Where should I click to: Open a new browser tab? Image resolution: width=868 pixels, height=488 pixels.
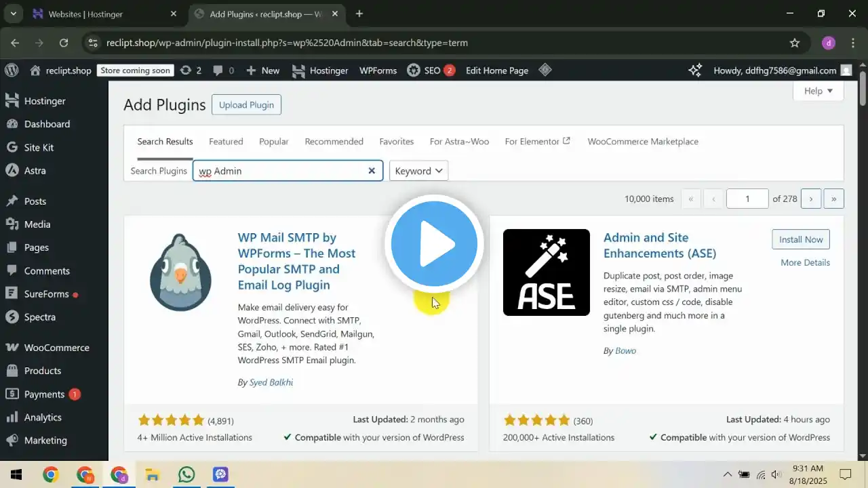[x=359, y=14]
